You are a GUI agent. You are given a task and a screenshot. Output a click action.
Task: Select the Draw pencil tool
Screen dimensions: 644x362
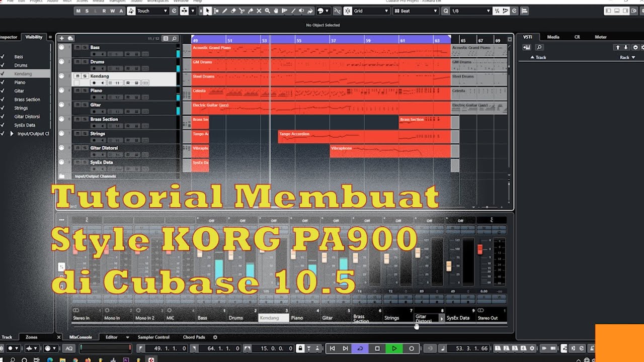click(225, 11)
